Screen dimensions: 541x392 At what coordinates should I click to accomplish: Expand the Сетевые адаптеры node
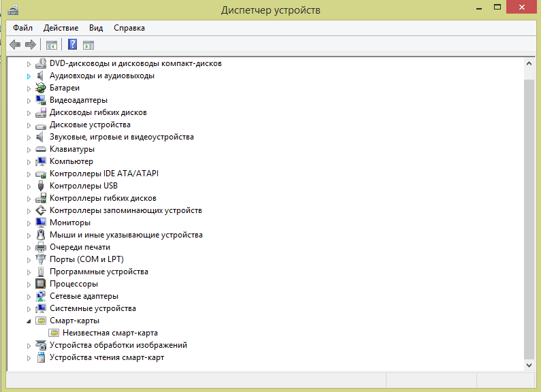coord(29,297)
